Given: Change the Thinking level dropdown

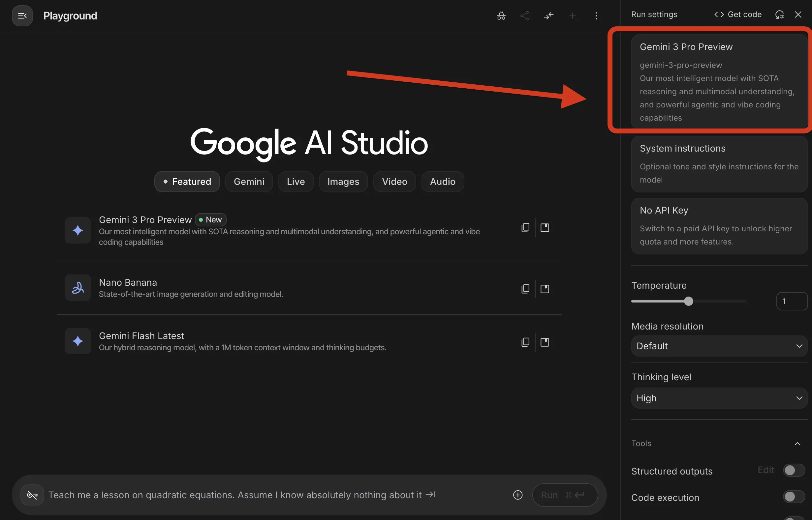Looking at the screenshot, I should (x=718, y=398).
